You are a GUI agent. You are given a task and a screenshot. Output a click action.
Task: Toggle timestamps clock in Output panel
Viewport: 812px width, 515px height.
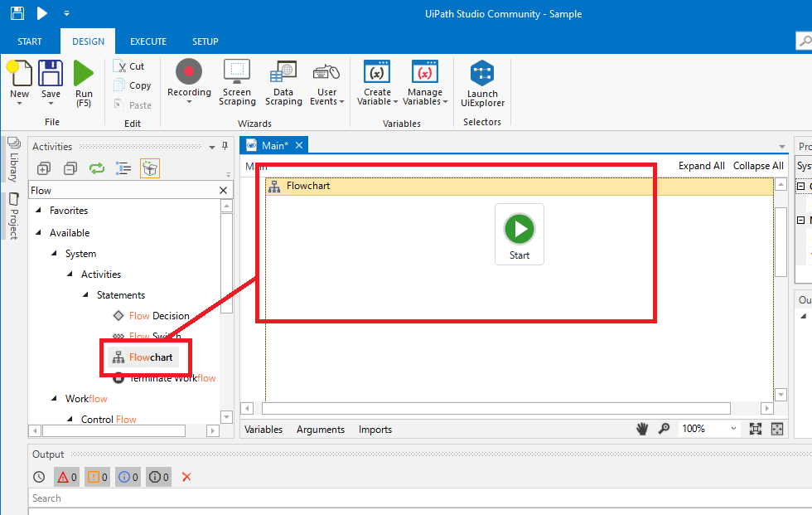[x=39, y=477]
